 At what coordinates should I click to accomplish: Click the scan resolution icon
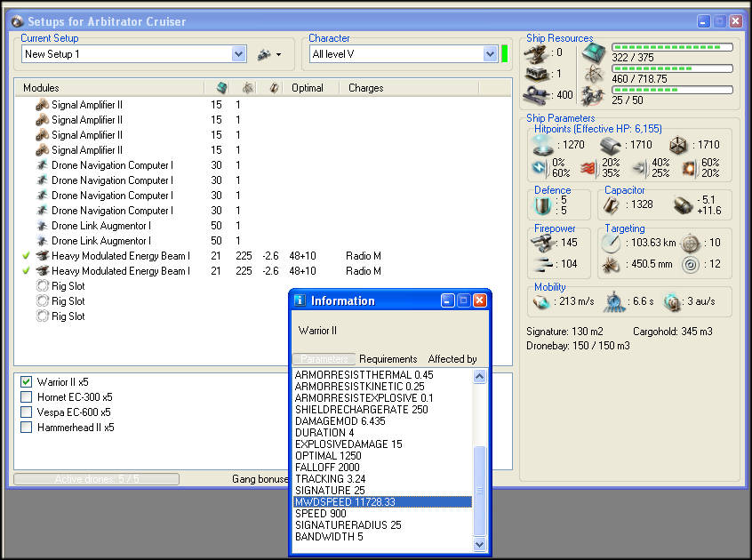point(611,264)
